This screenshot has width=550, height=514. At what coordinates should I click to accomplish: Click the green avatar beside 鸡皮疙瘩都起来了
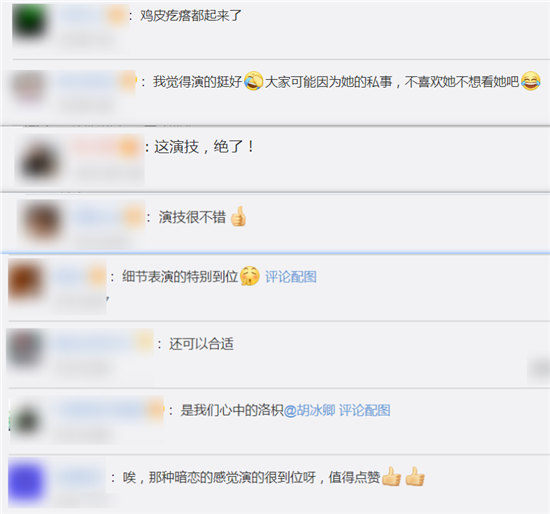point(29,22)
